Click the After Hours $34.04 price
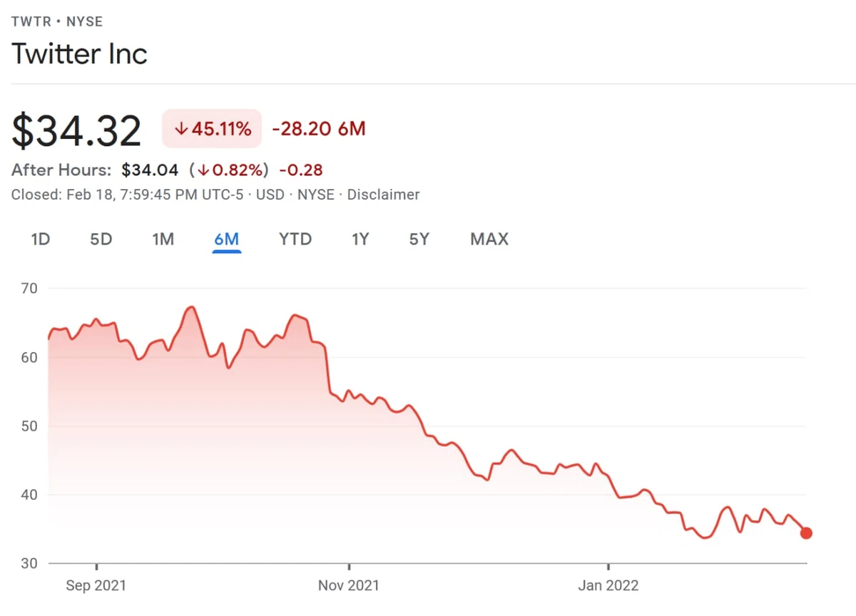Image resolution: width=856 pixels, height=616 pixels. click(x=151, y=170)
